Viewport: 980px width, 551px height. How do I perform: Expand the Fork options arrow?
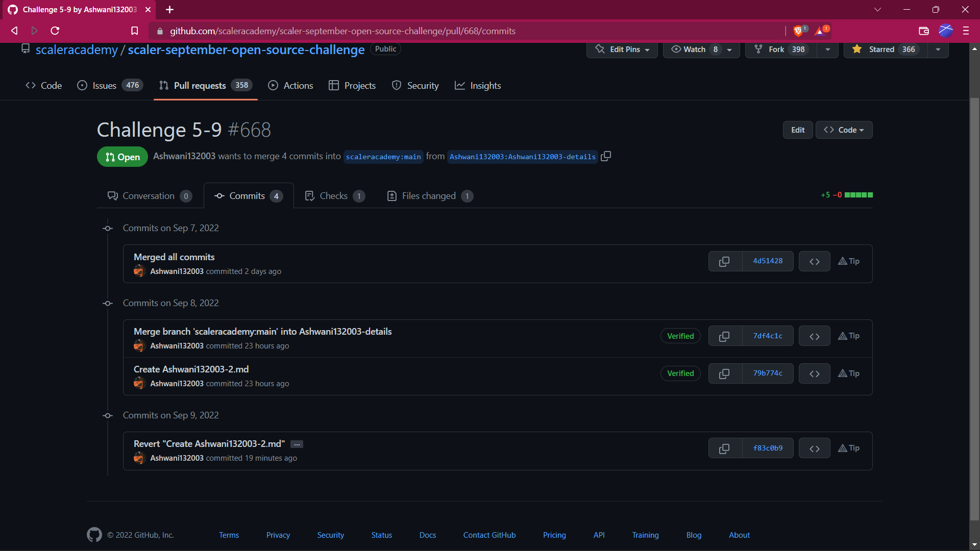pyautogui.click(x=827, y=49)
